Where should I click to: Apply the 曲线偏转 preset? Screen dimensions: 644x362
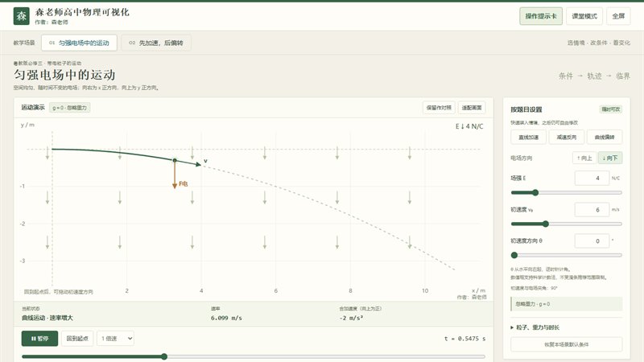click(605, 137)
